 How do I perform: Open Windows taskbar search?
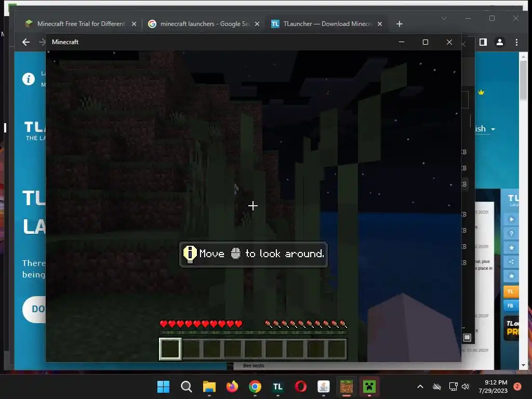point(187,387)
